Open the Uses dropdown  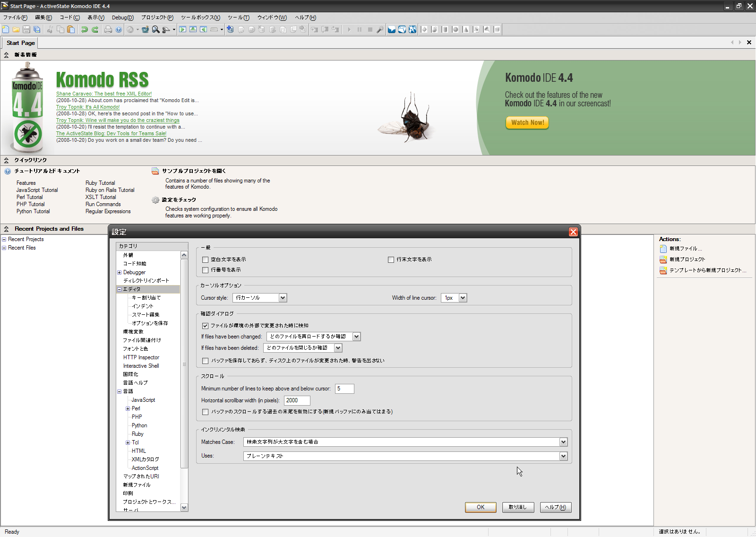(563, 456)
